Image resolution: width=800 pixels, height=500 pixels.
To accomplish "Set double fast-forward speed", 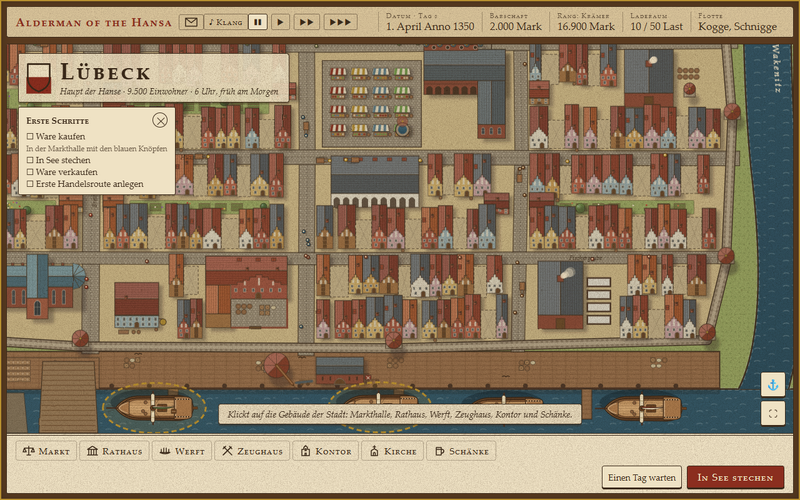I will (306, 22).
